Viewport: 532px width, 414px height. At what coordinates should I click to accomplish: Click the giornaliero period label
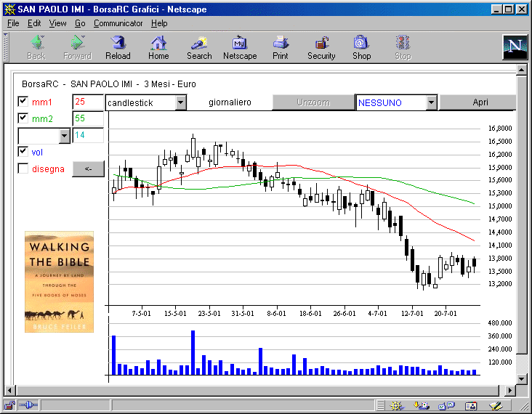[x=230, y=102]
